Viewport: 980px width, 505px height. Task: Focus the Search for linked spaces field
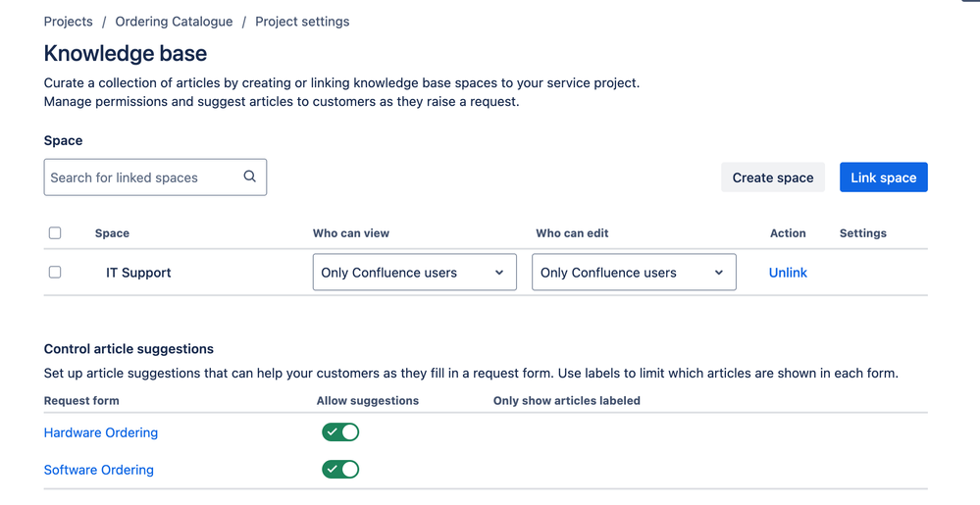point(142,177)
